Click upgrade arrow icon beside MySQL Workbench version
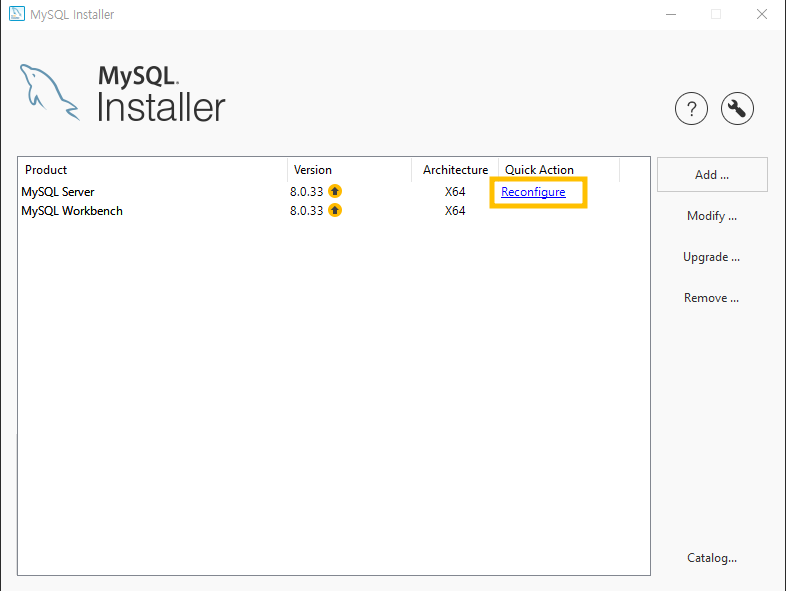The width and height of the screenshot is (786, 591). (x=335, y=210)
